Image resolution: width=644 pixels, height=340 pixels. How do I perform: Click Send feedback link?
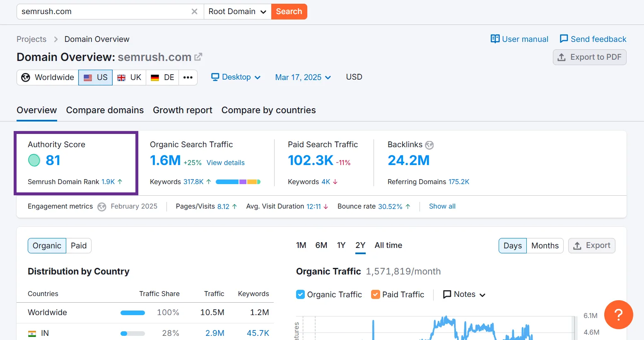click(593, 39)
